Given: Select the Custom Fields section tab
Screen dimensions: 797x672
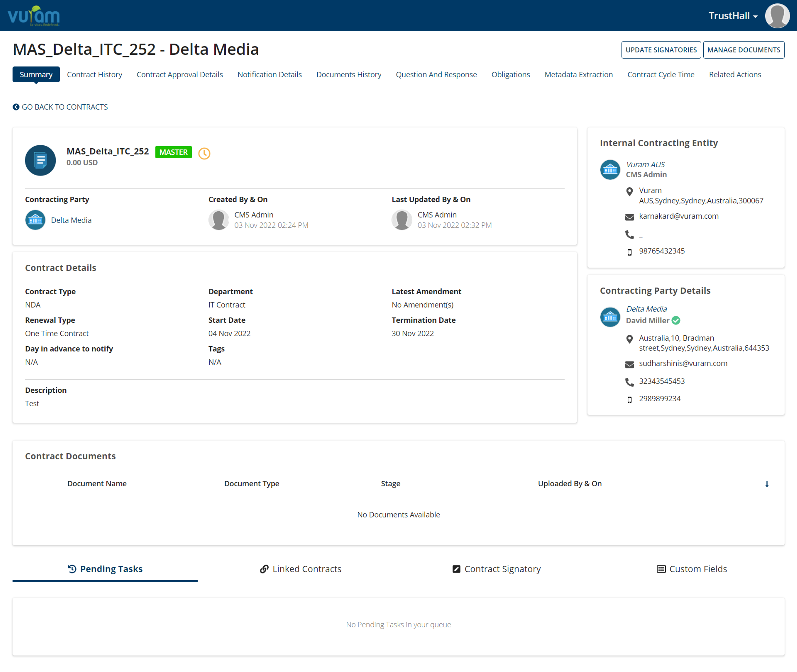Looking at the screenshot, I should click(692, 569).
